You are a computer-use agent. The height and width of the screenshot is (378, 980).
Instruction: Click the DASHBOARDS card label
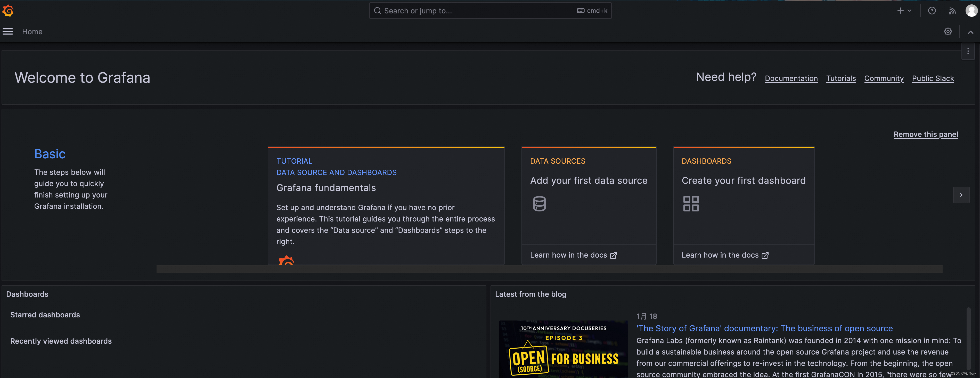(706, 161)
